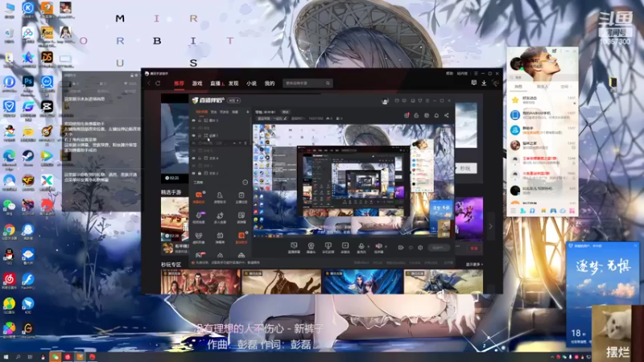
Task: Expand microphone options arrow
Action: pyautogui.click(x=369, y=247)
